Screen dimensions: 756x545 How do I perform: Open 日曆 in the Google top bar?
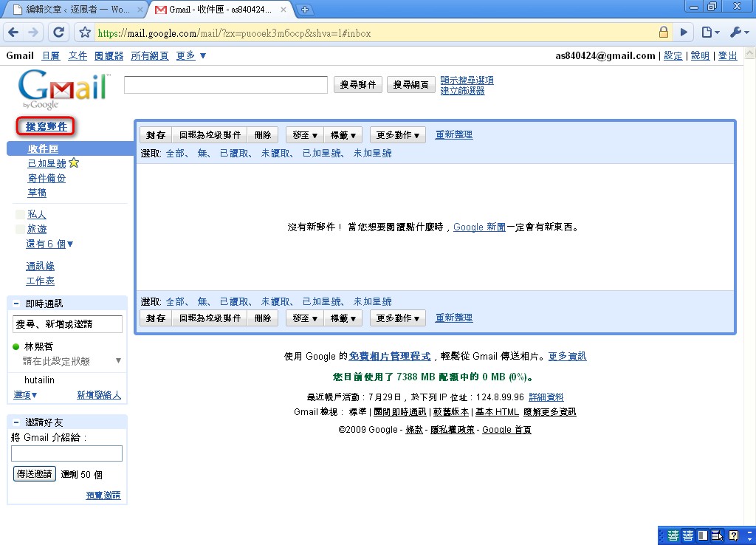pyautogui.click(x=51, y=56)
